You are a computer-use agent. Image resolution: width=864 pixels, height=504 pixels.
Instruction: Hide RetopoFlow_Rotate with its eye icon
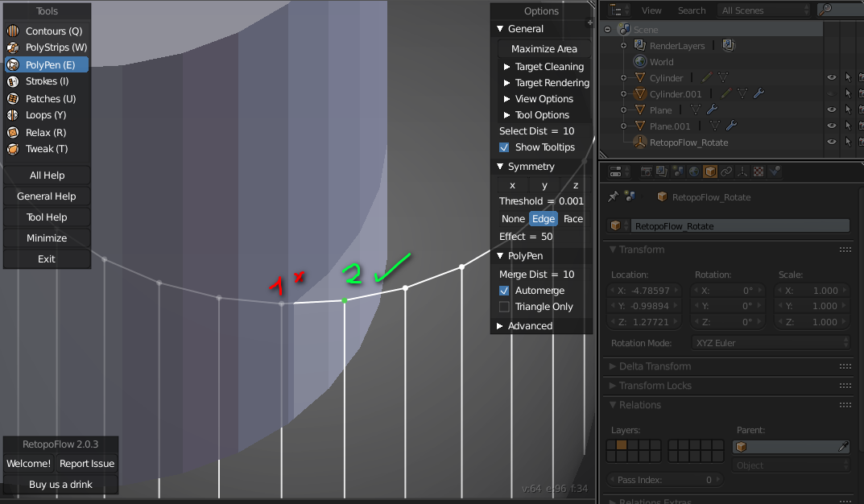[x=832, y=143]
